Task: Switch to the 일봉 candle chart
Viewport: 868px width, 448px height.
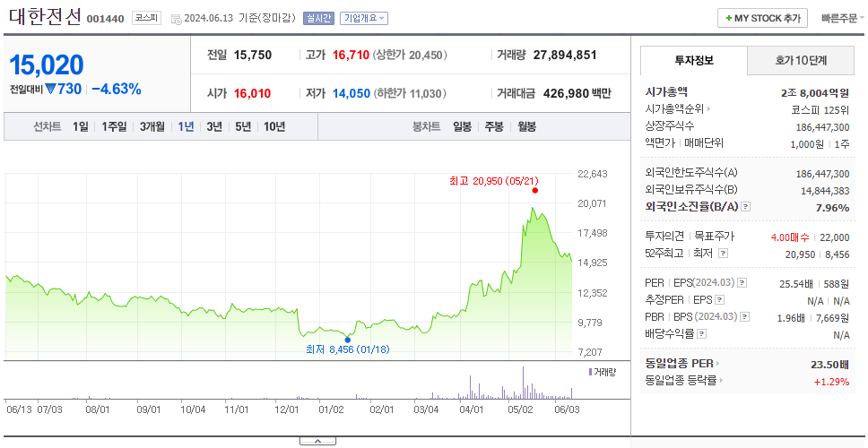Action: pyautogui.click(x=462, y=126)
